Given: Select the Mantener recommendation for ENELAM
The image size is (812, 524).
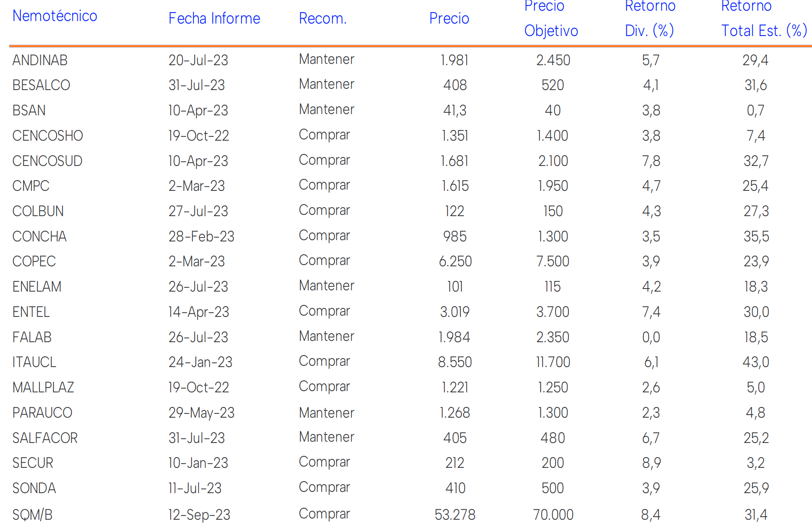Looking at the screenshot, I should click(x=326, y=286).
